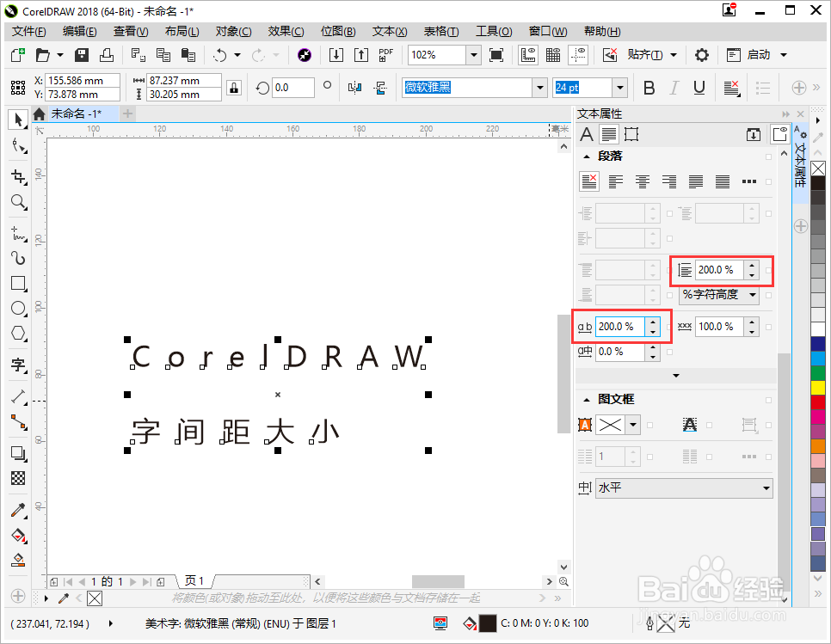Select the Interactive Fill tool
Viewport: 831px width, 644px height.
(18, 536)
